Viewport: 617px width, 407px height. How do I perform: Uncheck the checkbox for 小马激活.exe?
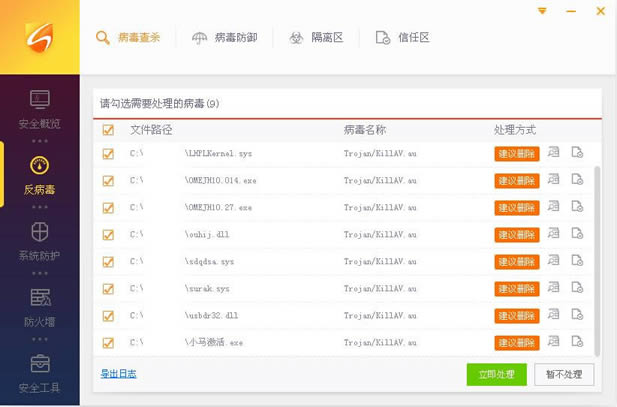(x=108, y=342)
